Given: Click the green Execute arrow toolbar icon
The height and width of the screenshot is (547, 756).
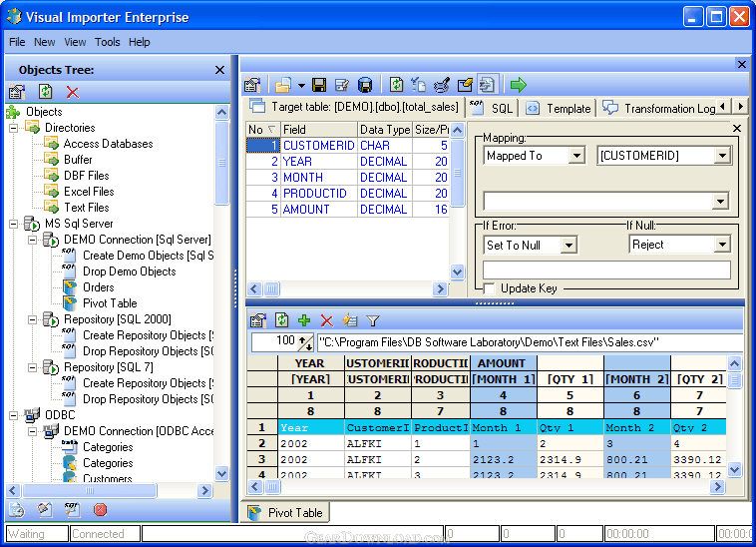Looking at the screenshot, I should [x=519, y=85].
